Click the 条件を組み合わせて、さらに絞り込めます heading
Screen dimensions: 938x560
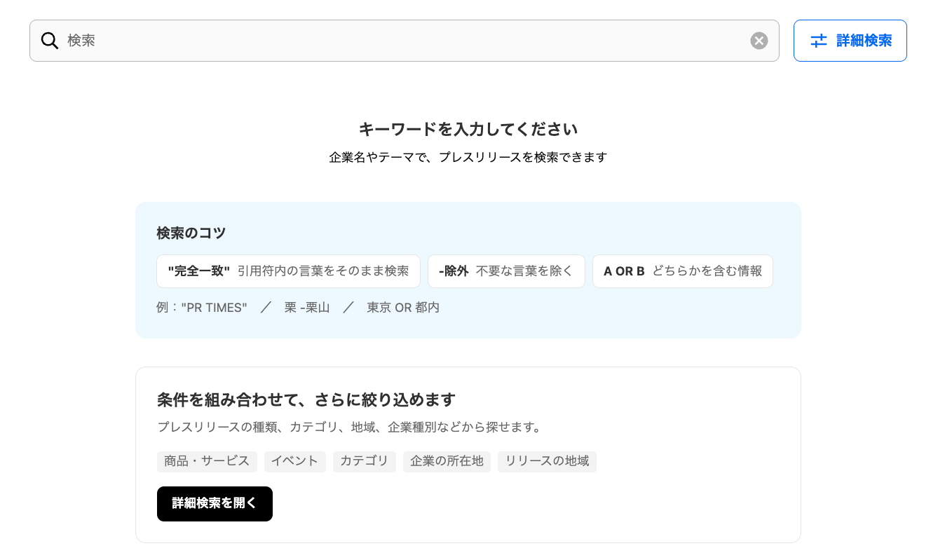(306, 400)
